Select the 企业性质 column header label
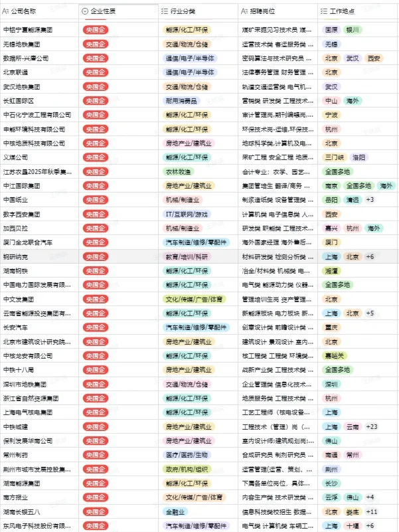The image size is (399, 532). click(x=103, y=11)
